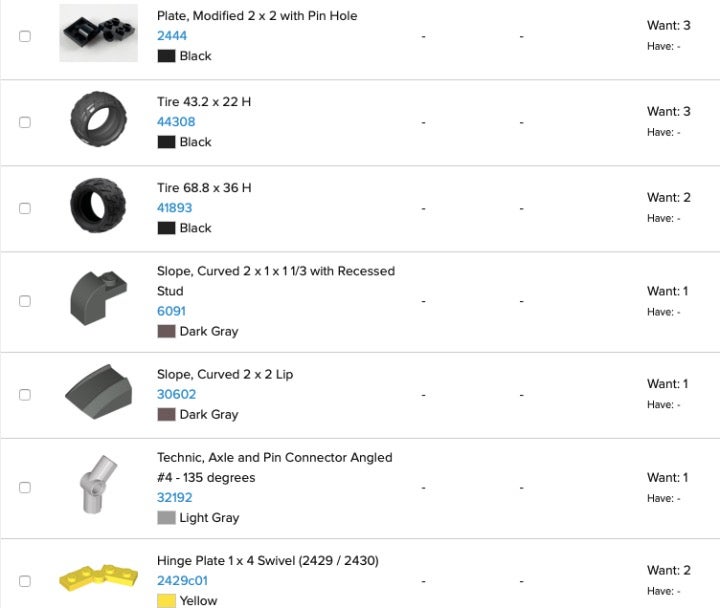Click the Light Gray color swatch
Image resolution: width=720 pixels, height=608 pixels.
(166, 518)
